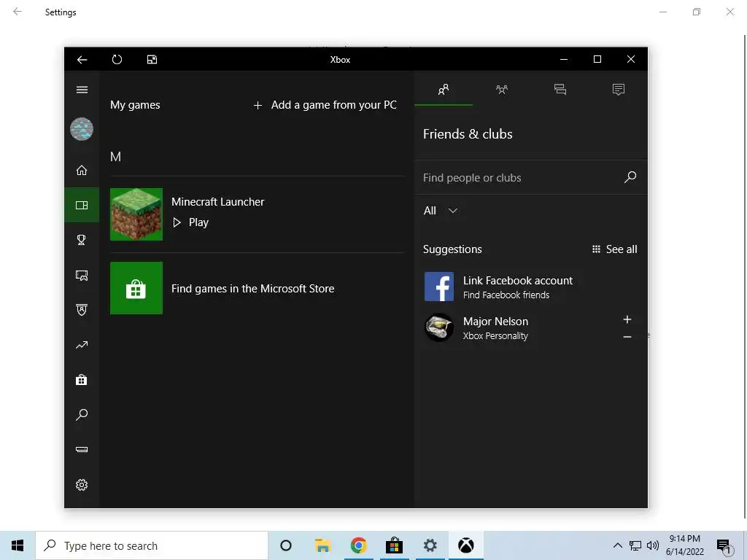Open the Microsoft Store tile icon
Screen dimensions: 747x560
coord(136,288)
